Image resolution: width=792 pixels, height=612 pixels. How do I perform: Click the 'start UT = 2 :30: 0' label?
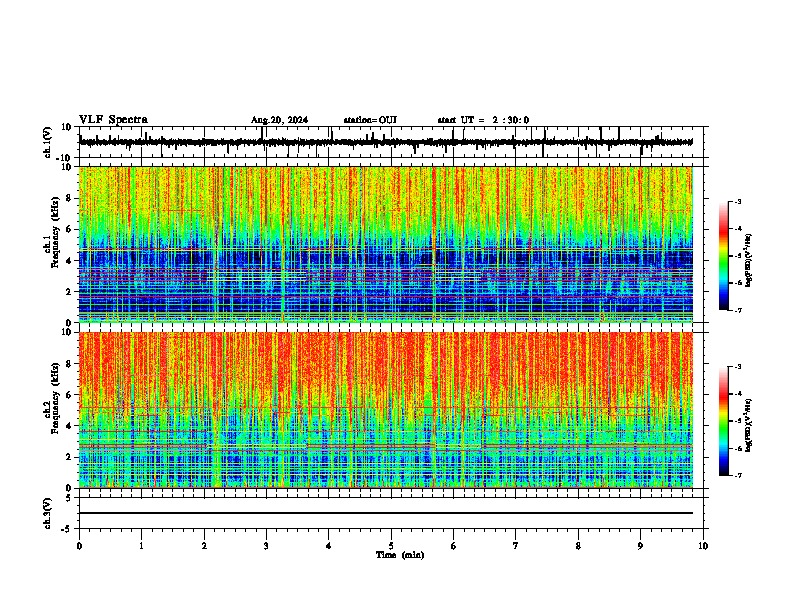pyautogui.click(x=483, y=120)
